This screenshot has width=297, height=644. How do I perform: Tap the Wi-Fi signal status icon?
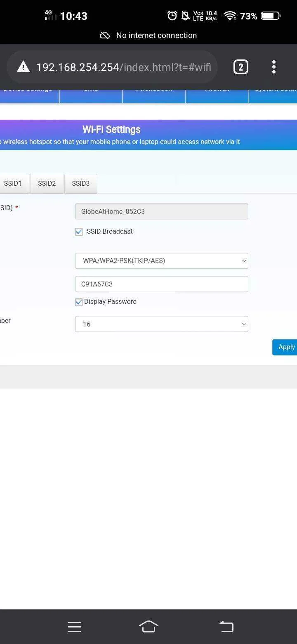click(230, 16)
